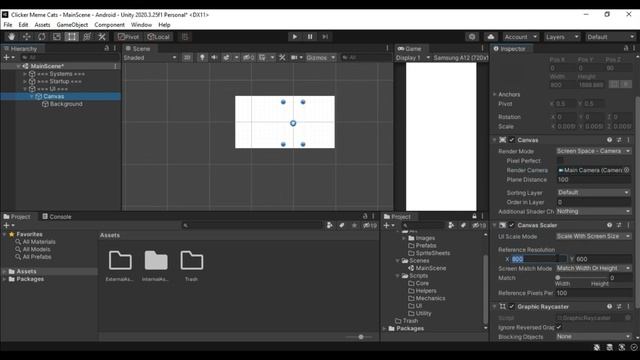Open the Account dropdown

[520, 37]
